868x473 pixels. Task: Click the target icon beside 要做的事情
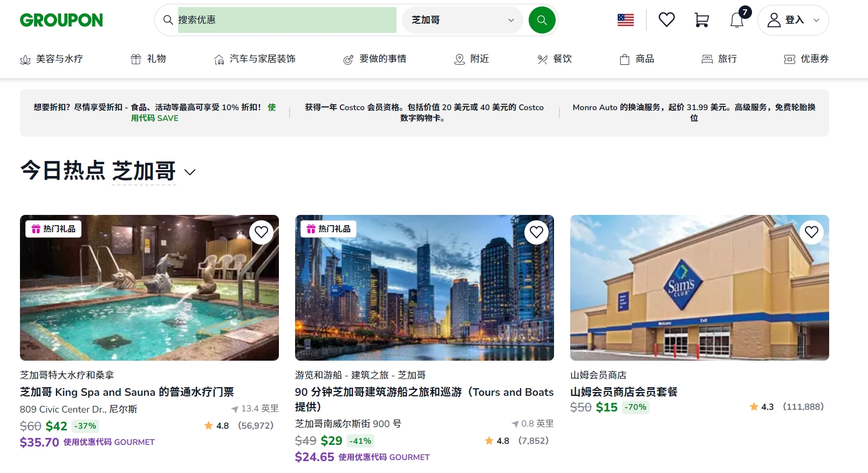click(348, 59)
